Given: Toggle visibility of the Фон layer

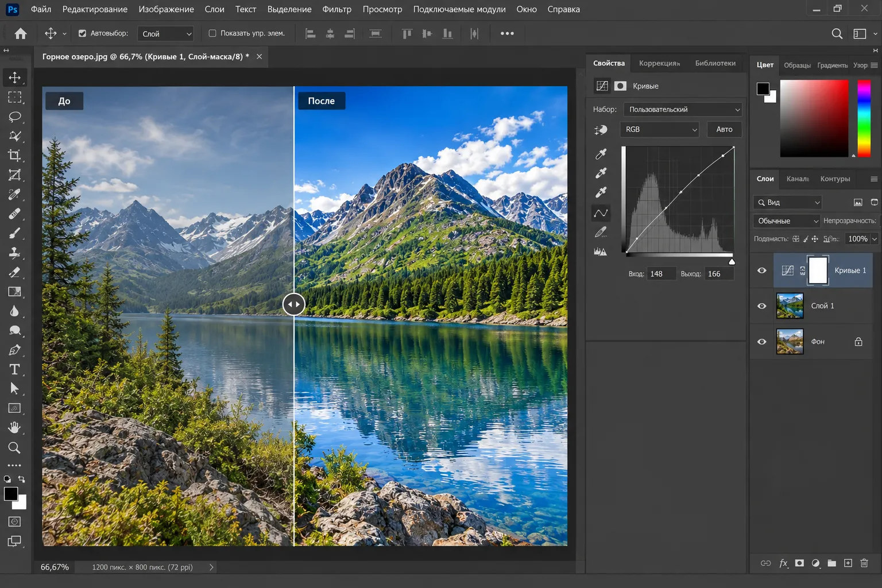Looking at the screenshot, I should (x=762, y=342).
